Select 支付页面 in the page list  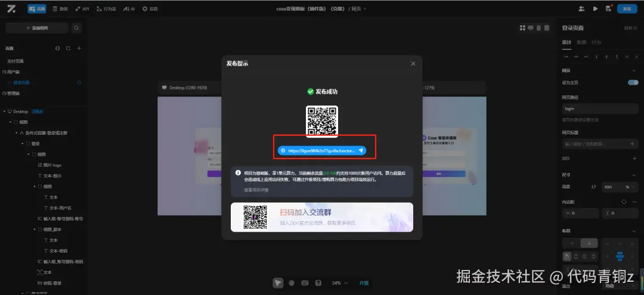tap(16, 61)
